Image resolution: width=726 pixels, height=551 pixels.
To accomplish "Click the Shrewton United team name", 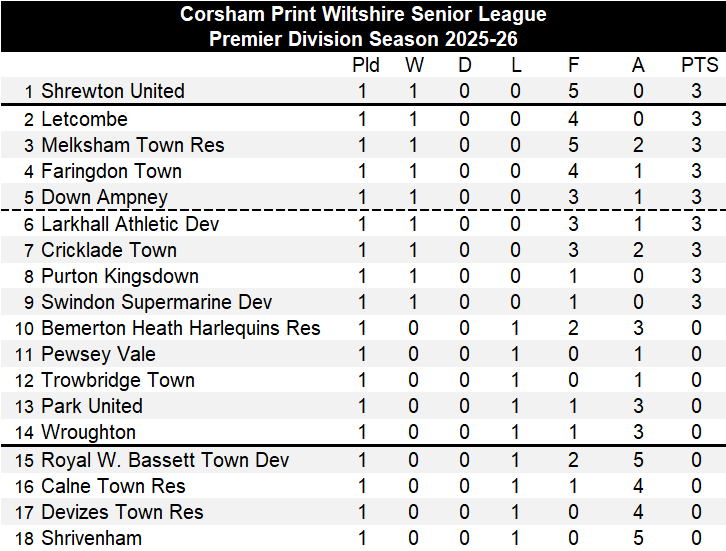I will (112, 91).
